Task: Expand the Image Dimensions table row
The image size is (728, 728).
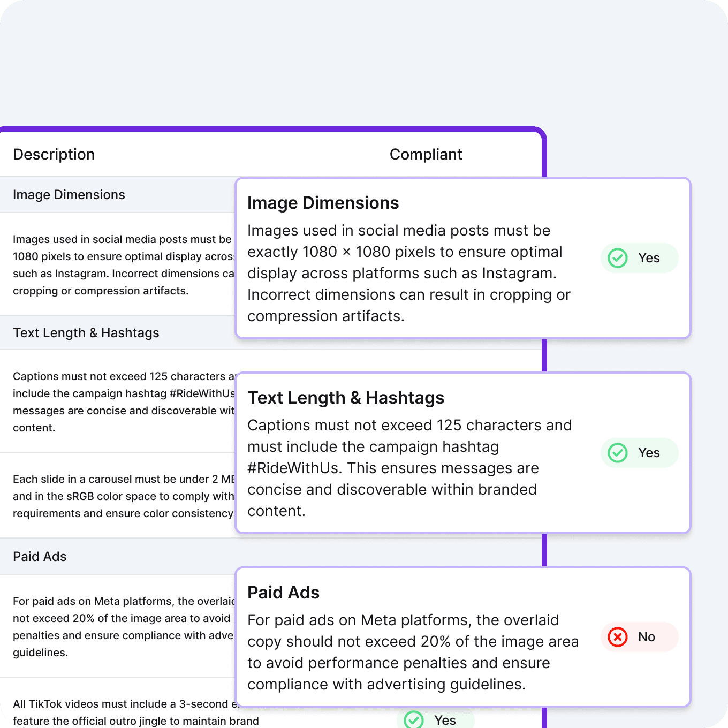Action: click(69, 194)
